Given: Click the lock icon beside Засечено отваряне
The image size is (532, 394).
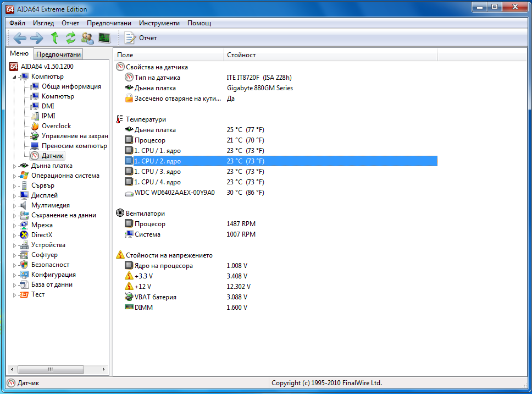Looking at the screenshot, I should [x=129, y=98].
